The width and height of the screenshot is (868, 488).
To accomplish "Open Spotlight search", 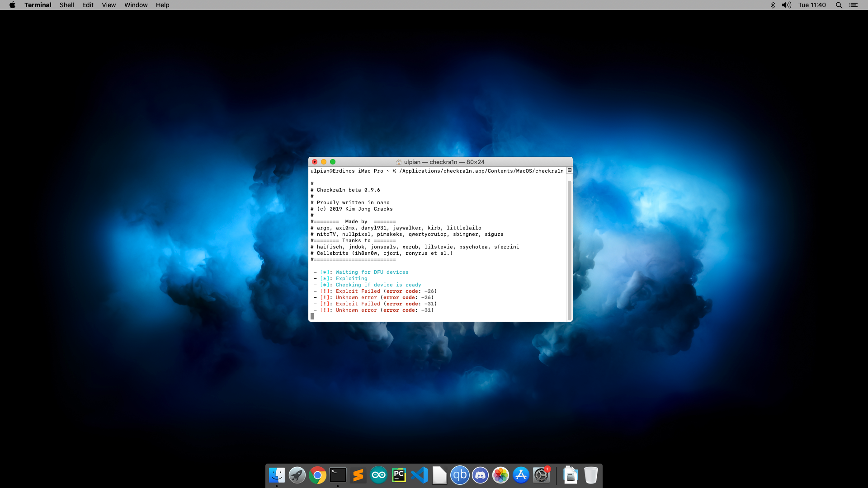I will [839, 5].
